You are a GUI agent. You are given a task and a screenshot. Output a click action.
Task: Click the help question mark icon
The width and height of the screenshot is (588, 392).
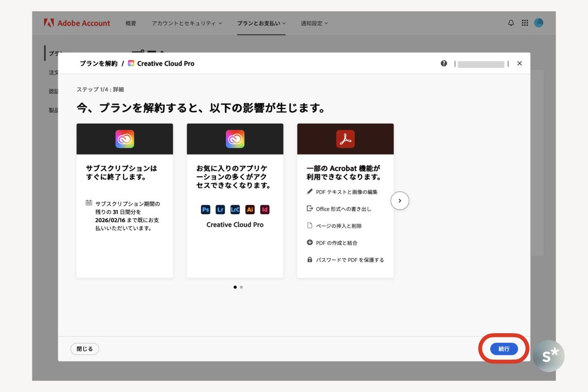click(x=444, y=63)
